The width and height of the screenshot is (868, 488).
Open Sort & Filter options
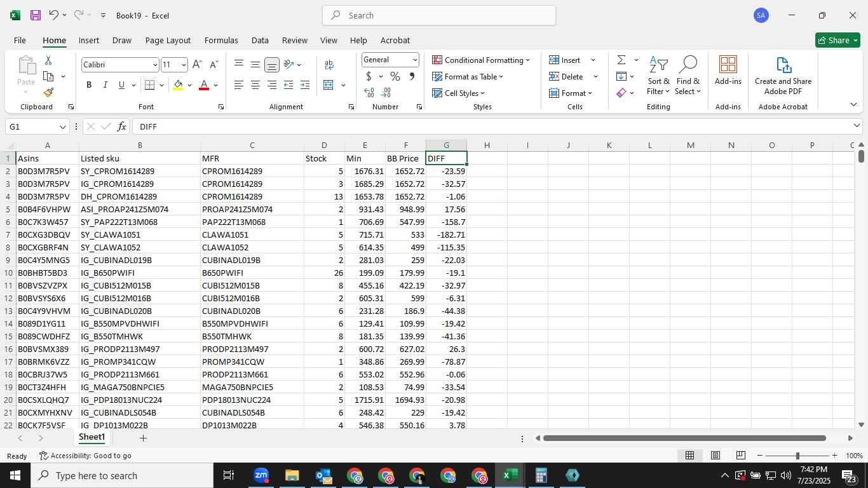pyautogui.click(x=658, y=76)
